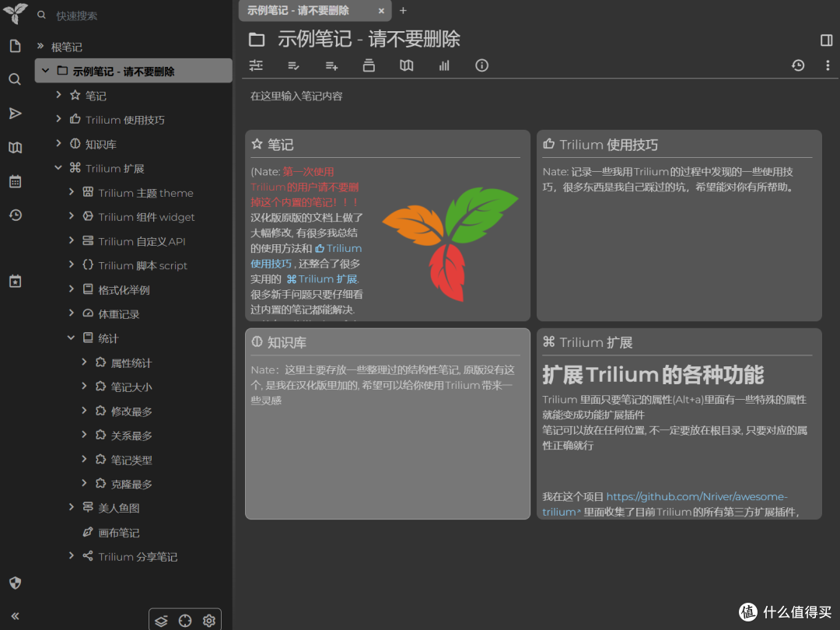Viewport: 840px width, 630px height.
Task: Select 格式化举例 in the tree
Action: [x=124, y=290]
